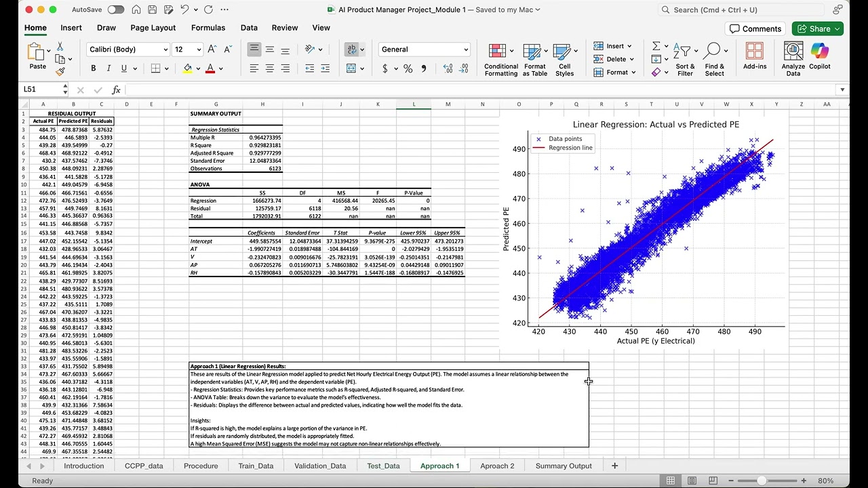
Task: Click the Undo arrow icon
Action: [184, 9]
